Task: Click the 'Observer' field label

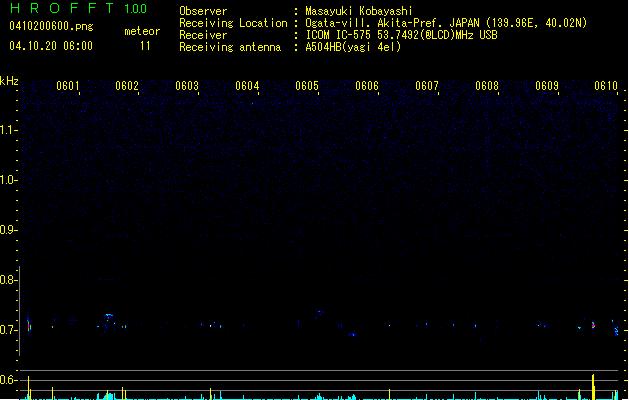Action: (203, 11)
